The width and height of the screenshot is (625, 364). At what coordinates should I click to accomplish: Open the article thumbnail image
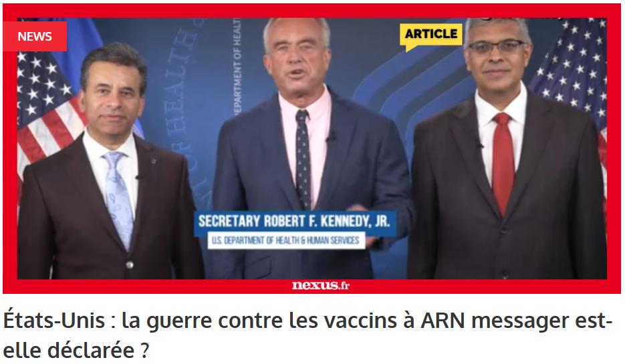pyautogui.click(x=311, y=148)
